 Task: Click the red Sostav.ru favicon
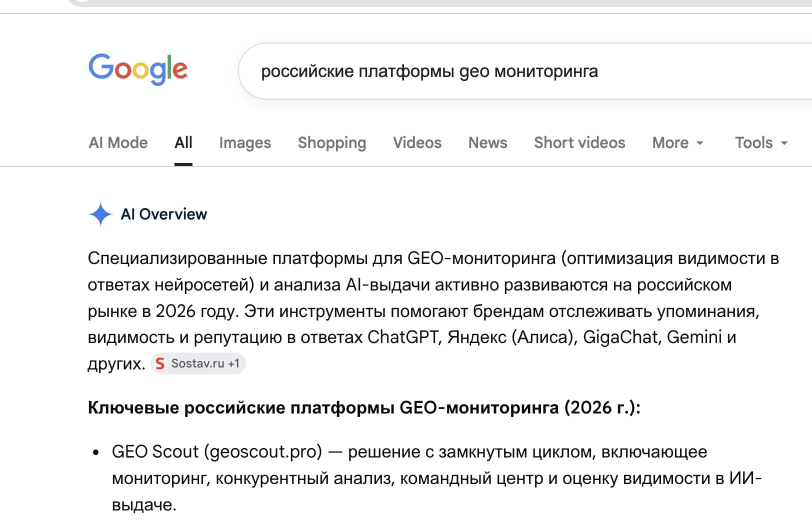tap(160, 363)
